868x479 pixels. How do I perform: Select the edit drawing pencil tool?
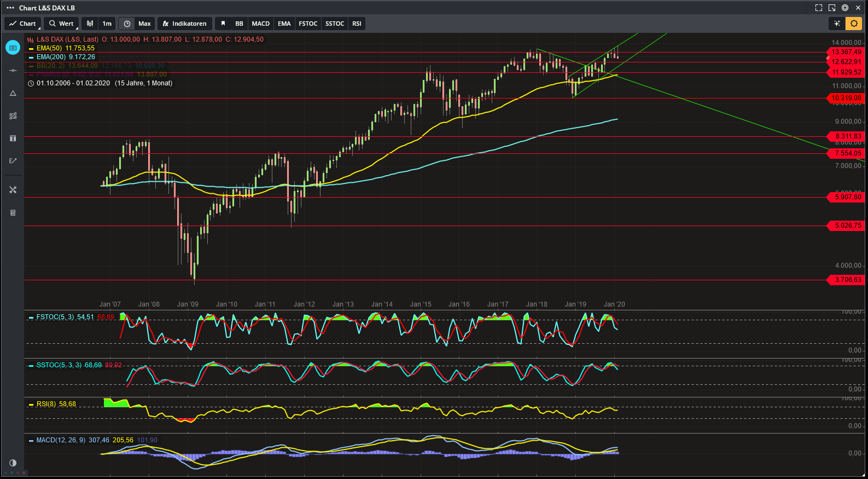(x=13, y=161)
